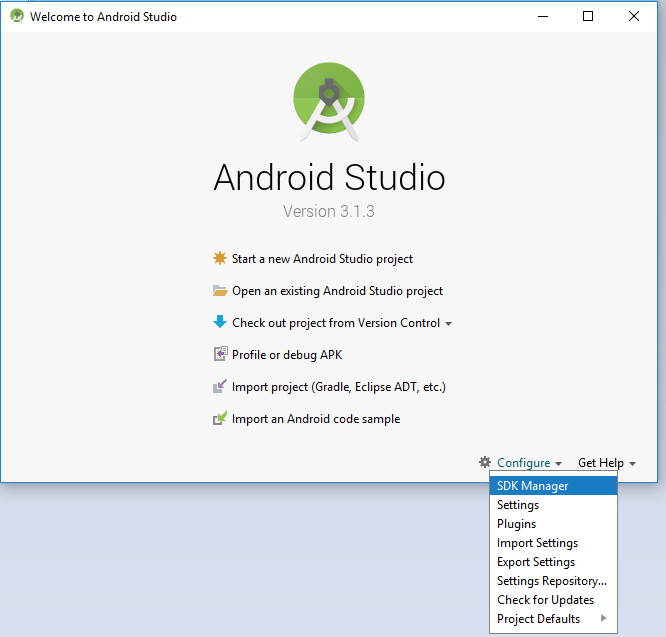The height and width of the screenshot is (637, 666).
Task: Choose Import Settings menu entry
Action: coord(553,543)
